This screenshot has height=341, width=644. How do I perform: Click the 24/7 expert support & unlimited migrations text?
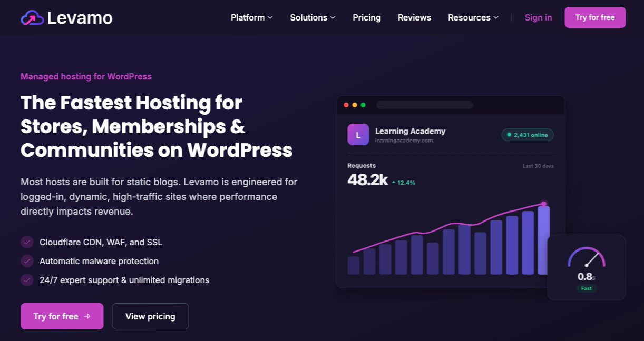[124, 280]
